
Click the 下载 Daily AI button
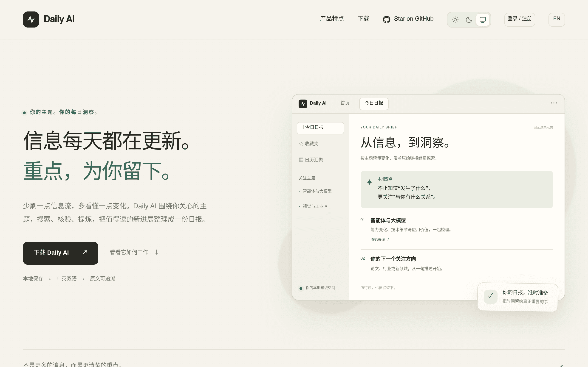point(60,253)
